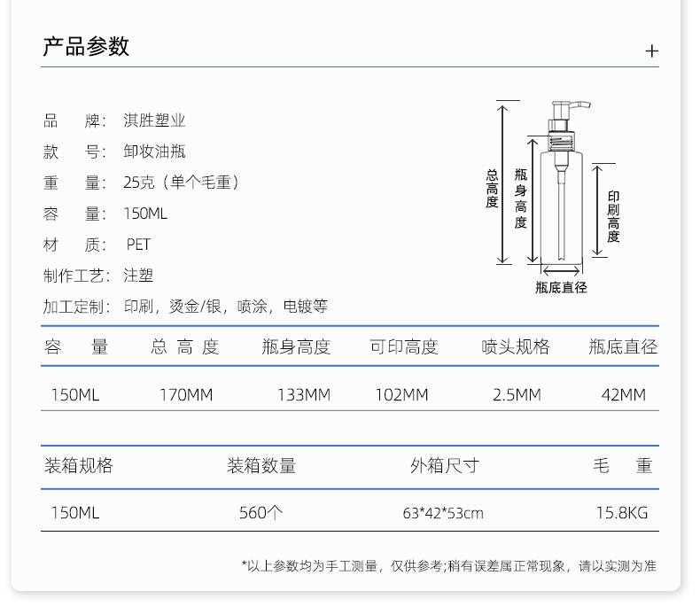Expand the 产品参数 section with plus icon
Image resolution: width=700 pixels, height=614 pixels.
(651, 51)
